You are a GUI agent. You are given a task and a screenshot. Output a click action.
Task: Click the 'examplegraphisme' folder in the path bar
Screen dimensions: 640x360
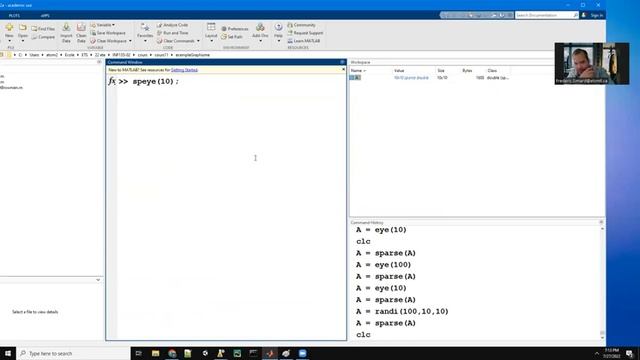tap(193, 55)
